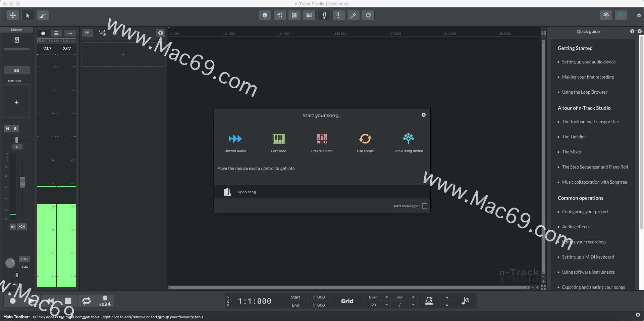
Task: Choose Create a beat option
Action: tap(322, 143)
